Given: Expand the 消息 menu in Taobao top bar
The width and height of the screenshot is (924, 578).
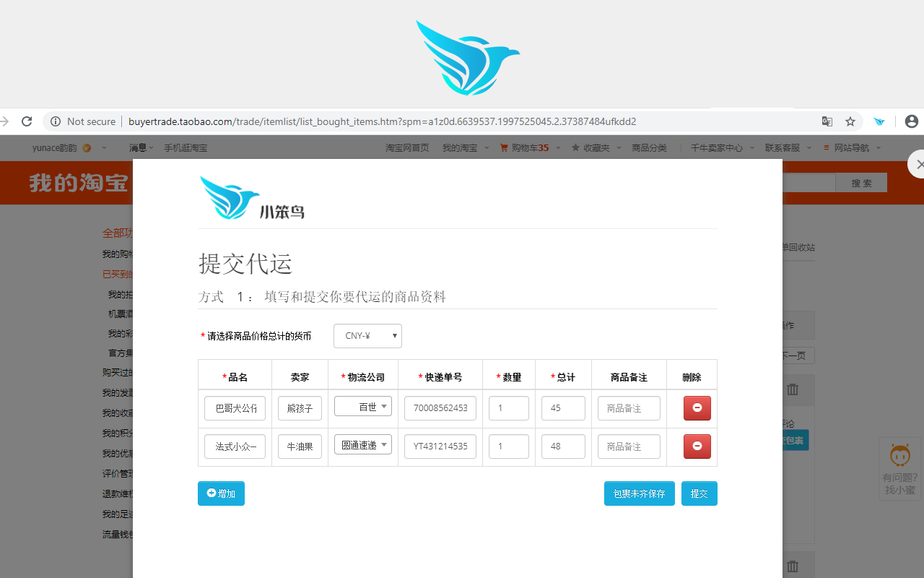Looking at the screenshot, I should 141,147.
